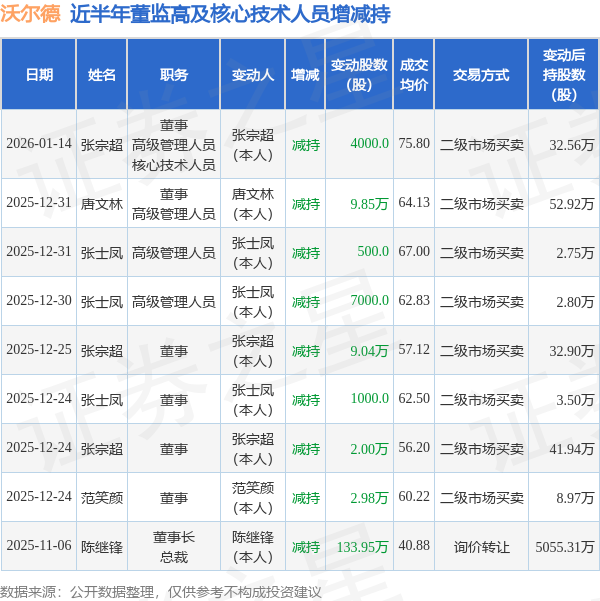The height and width of the screenshot is (601, 600).
Task: Select the name cell 范笑颜
Action: coord(102,498)
